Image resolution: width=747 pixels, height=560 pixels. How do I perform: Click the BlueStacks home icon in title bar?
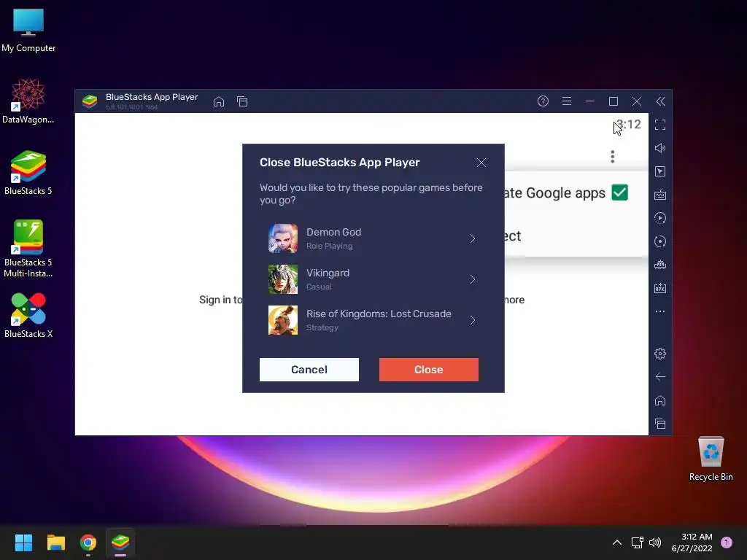pos(219,101)
